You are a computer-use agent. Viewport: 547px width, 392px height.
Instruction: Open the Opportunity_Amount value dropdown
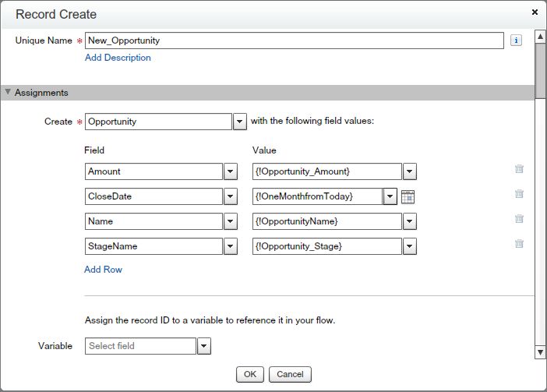409,171
